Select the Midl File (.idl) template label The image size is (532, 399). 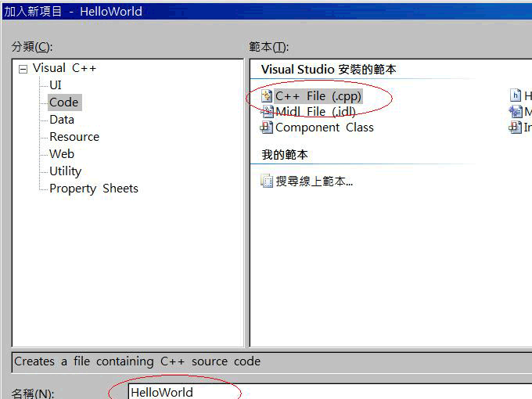[315, 112]
